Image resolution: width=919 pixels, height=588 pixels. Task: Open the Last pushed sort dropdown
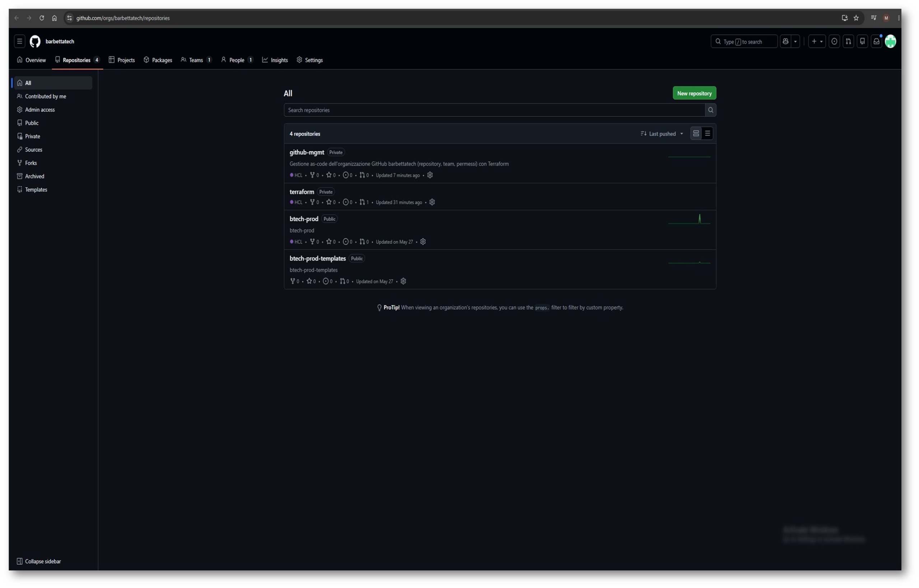(662, 134)
